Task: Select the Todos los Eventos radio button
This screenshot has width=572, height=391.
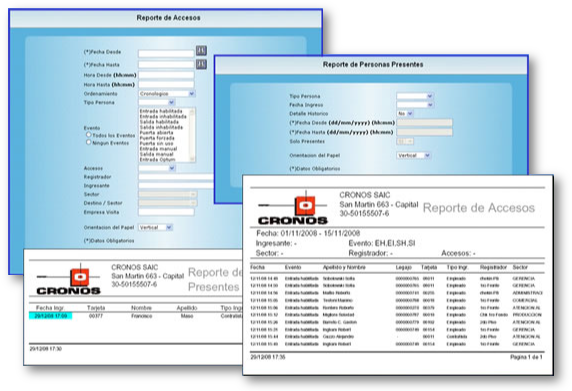Action: (x=88, y=135)
